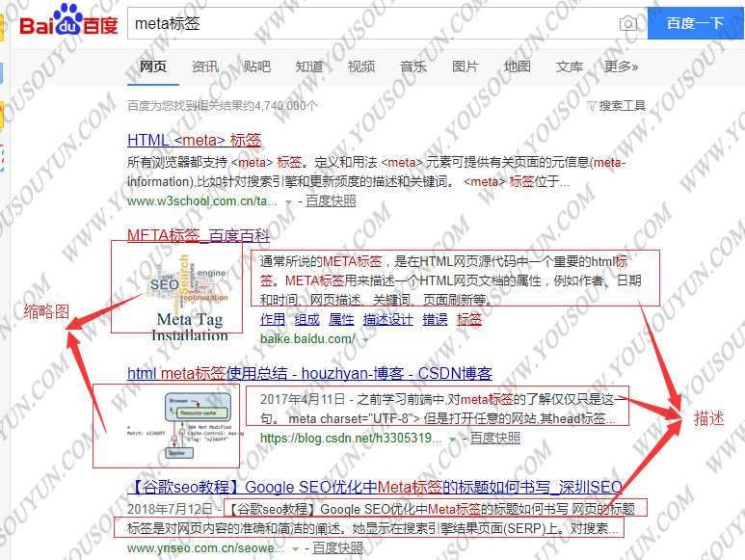
Task: Click the result count text 4,740,000个
Action: (x=286, y=105)
